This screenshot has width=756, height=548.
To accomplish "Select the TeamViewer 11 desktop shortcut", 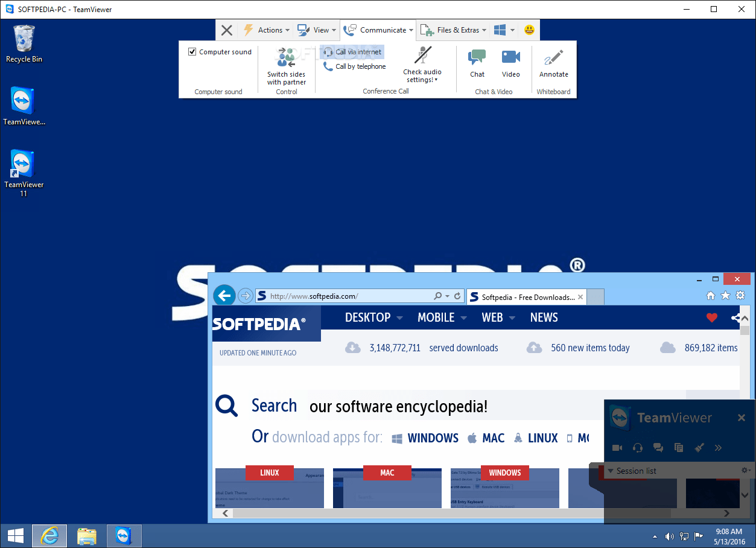I will coord(24,173).
